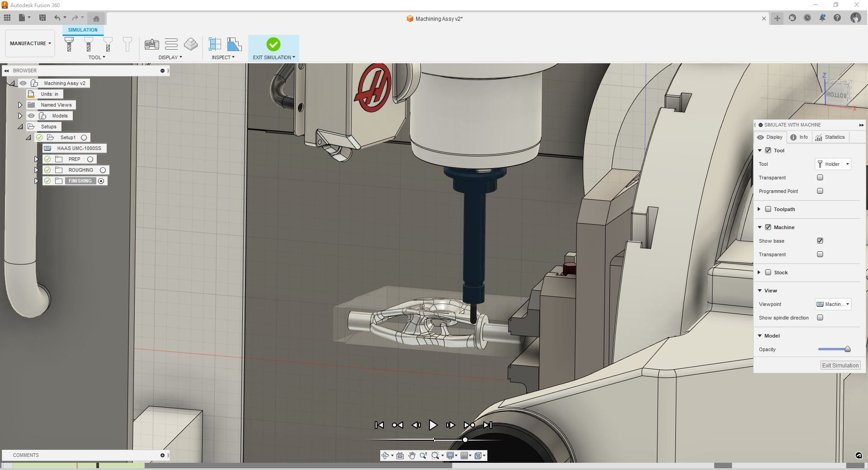Select the Home tab icon
This screenshot has height=470, width=868.
96,19
